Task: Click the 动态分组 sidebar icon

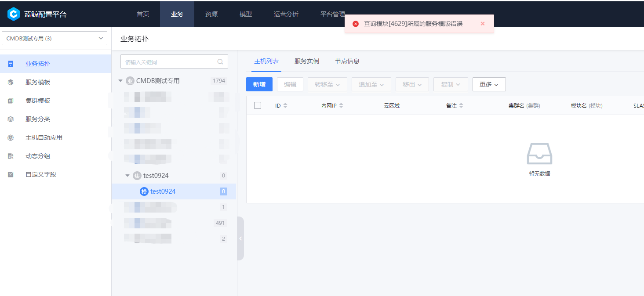Action: pyautogui.click(x=11, y=156)
